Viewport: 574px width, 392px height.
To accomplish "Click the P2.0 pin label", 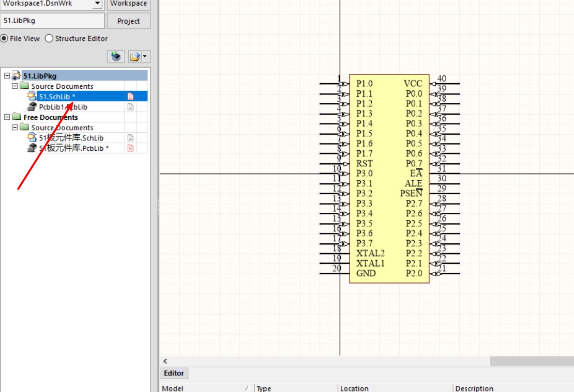I will [414, 273].
